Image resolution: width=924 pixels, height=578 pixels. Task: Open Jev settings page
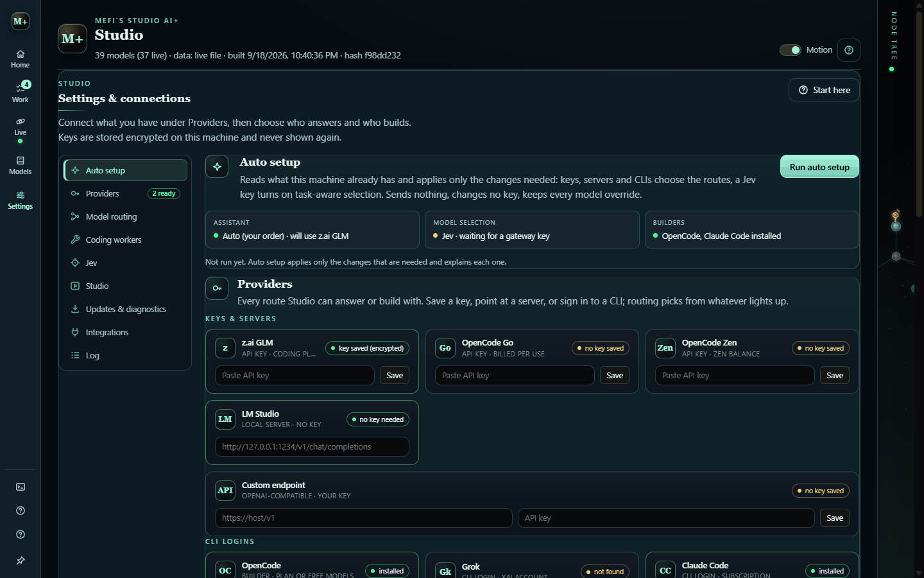pyautogui.click(x=125, y=263)
